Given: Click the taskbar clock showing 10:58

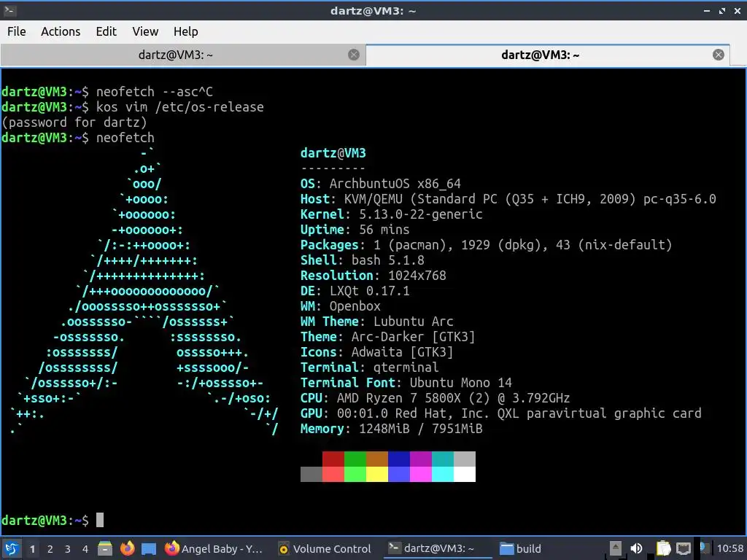Looking at the screenshot, I should pyautogui.click(x=729, y=548).
